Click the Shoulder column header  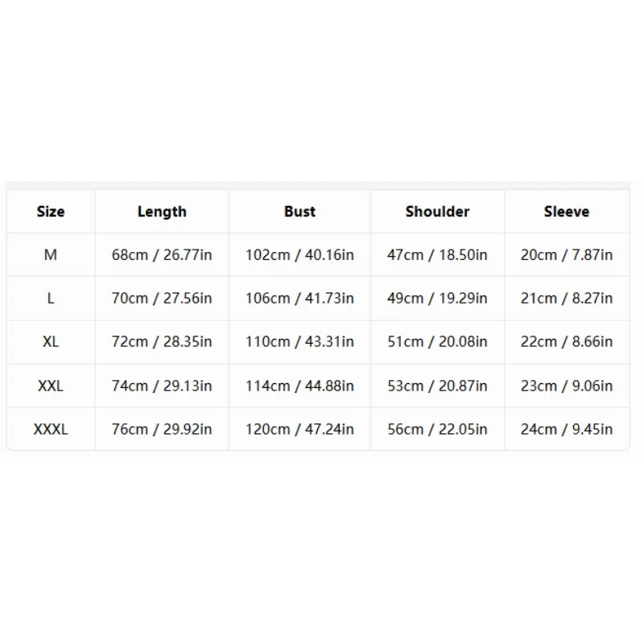pos(437,212)
